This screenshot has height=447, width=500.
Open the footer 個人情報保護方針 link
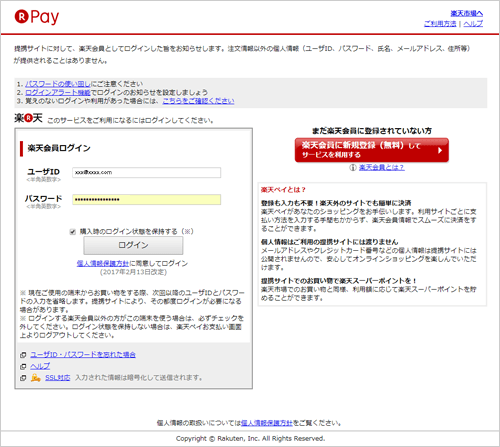(x=267, y=423)
